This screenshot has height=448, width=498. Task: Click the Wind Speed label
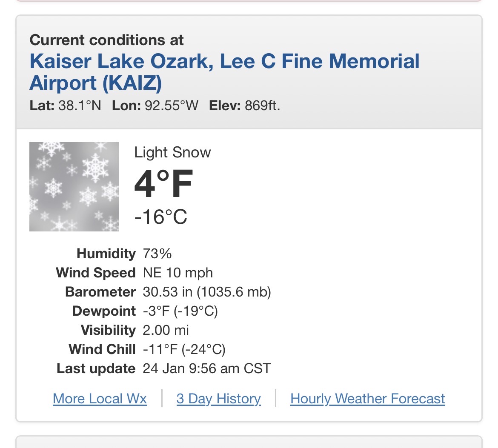[95, 273]
